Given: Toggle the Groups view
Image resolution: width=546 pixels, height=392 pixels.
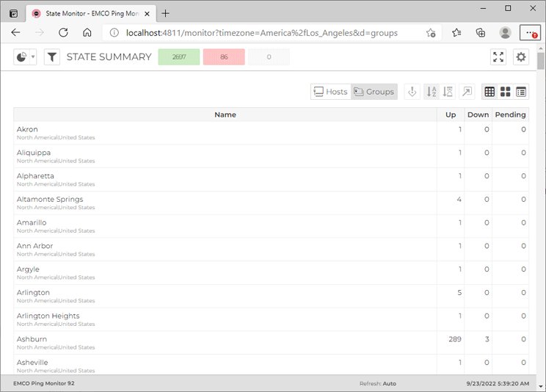Looking at the screenshot, I should click(x=374, y=92).
